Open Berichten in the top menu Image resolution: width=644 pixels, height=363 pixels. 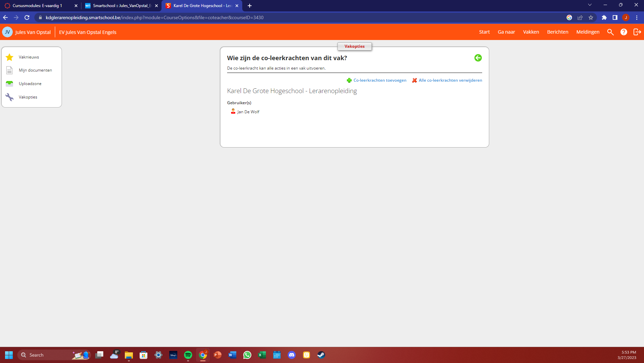click(x=557, y=32)
